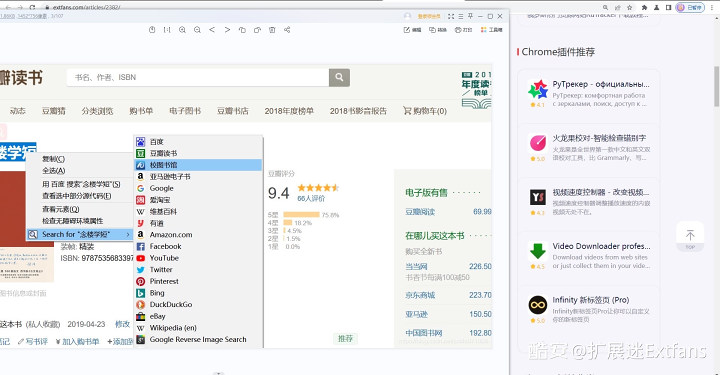
Task: Open the video speed controller extension icon
Action: coord(538,197)
